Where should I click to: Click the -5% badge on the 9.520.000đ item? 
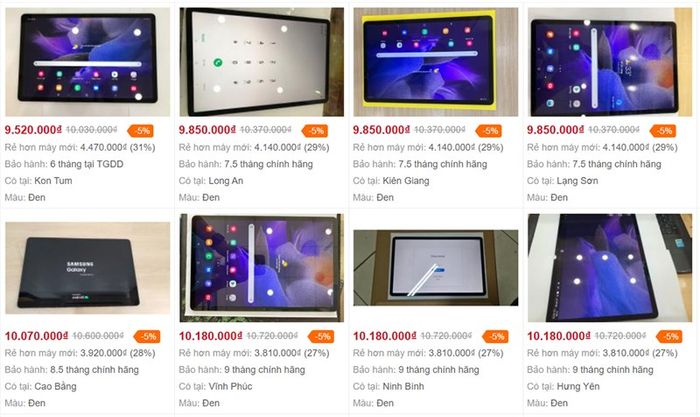coord(141,131)
